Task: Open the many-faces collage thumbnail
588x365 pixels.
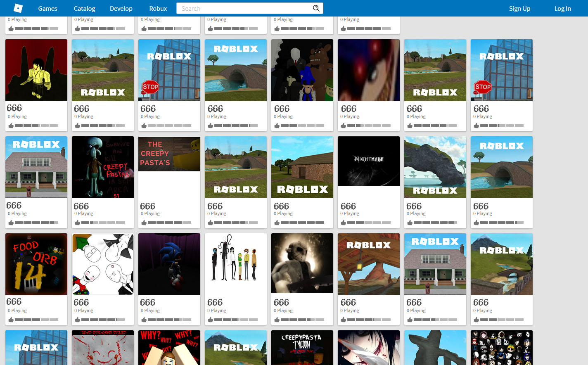Action: click(x=502, y=348)
